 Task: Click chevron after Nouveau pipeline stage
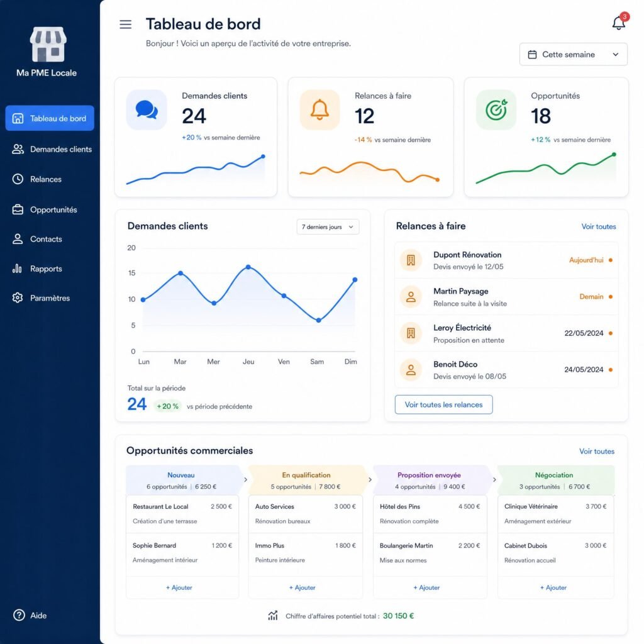pos(246,480)
